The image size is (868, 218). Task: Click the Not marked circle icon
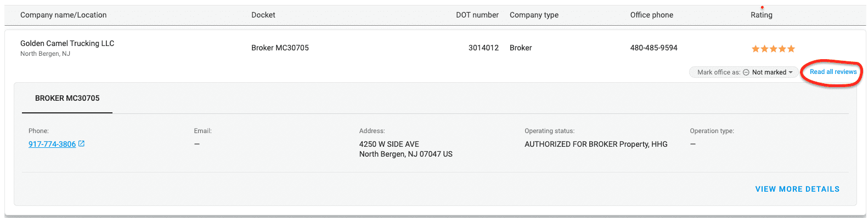(x=746, y=72)
